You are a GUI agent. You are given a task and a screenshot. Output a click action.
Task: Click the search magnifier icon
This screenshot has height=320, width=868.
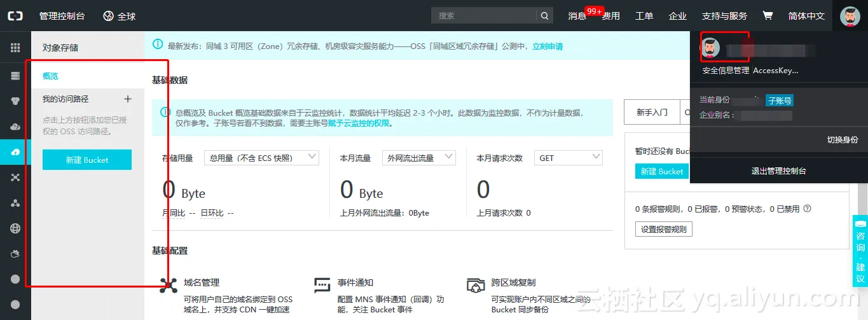pos(544,16)
